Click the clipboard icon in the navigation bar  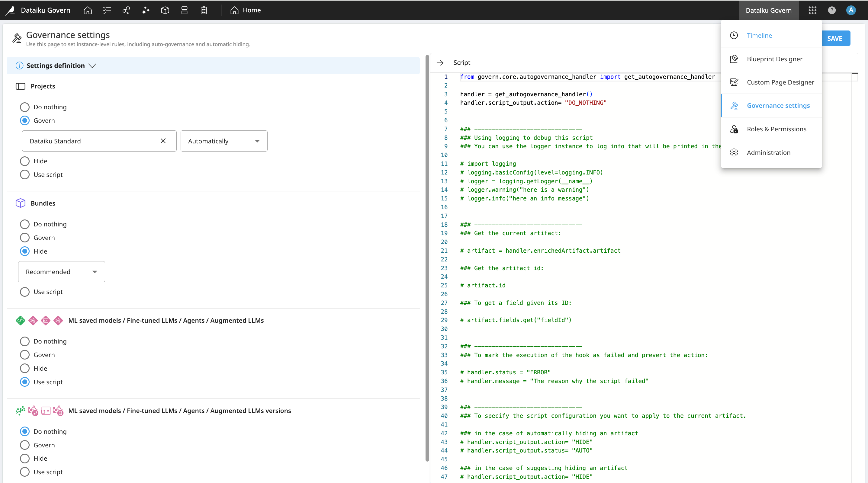204,10
